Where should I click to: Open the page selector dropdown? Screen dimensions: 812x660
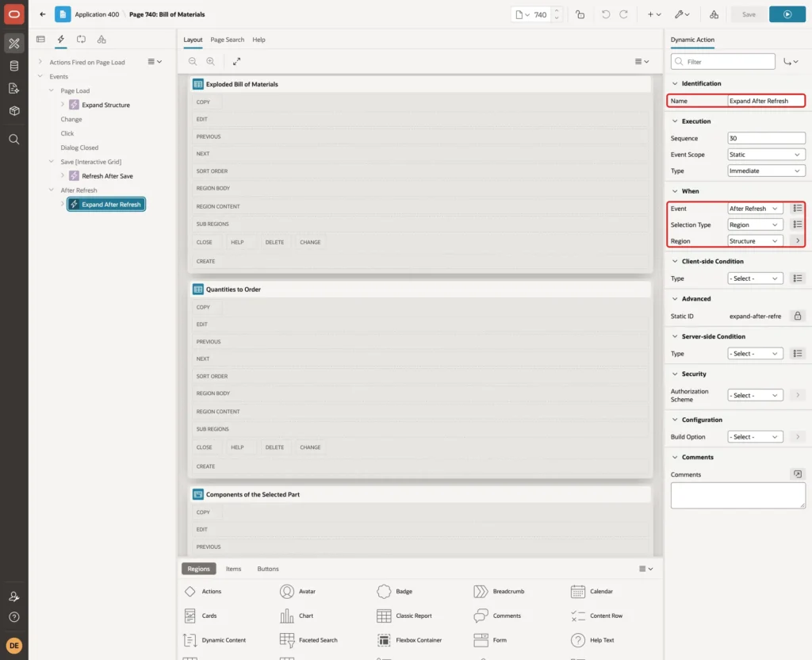coord(522,14)
